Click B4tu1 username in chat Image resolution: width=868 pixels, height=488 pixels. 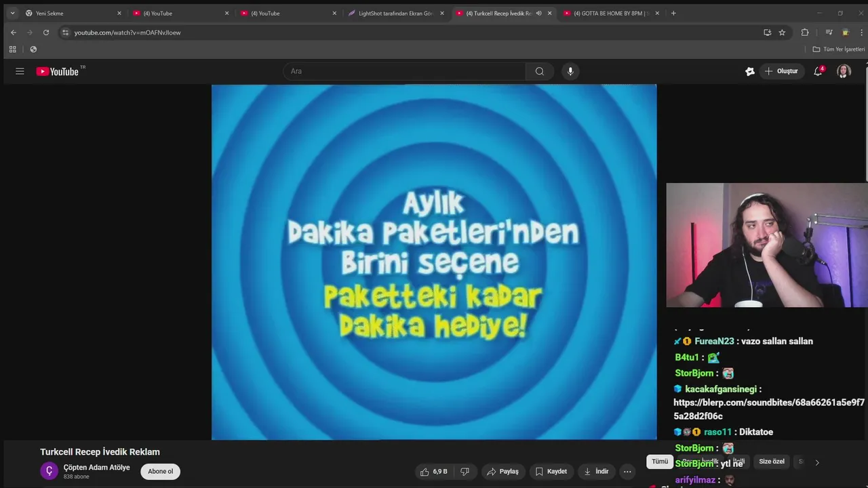coord(686,357)
